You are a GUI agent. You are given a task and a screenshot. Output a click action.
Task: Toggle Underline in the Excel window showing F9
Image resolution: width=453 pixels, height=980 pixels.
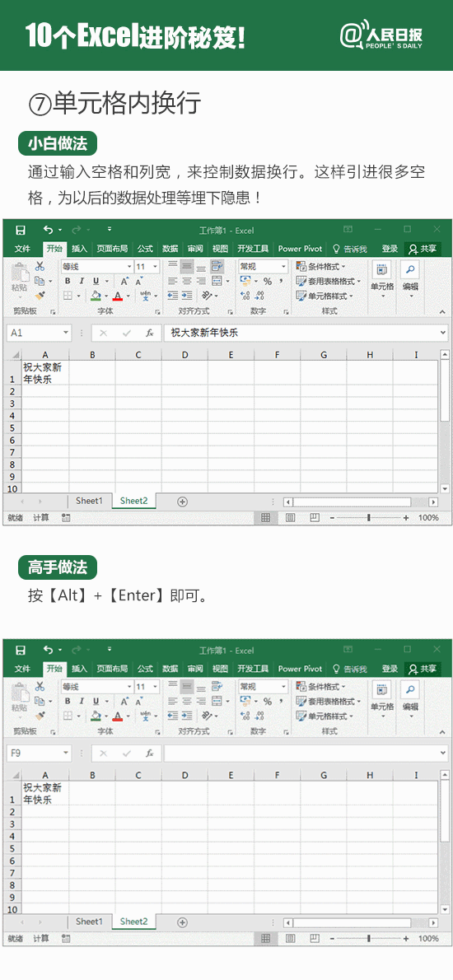96,702
